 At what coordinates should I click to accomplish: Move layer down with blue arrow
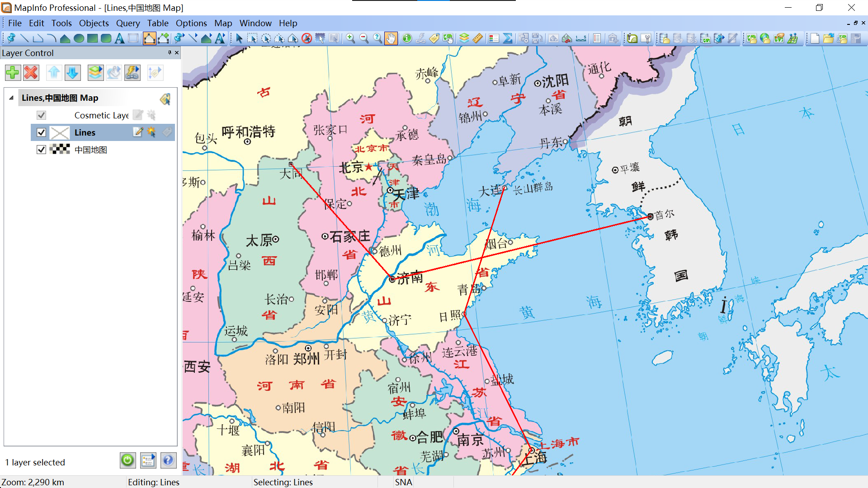(x=72, y=72)
